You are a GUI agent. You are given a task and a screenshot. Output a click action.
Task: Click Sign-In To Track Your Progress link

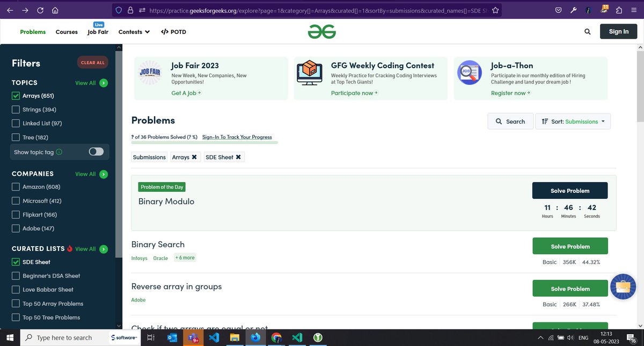tap(237, 137)
